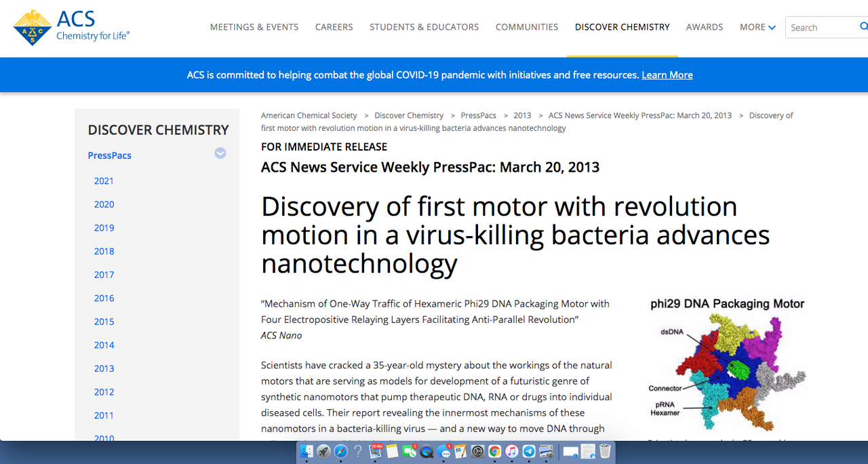Open Notes from the Dock
Screen dimensions: 868x464
(392, 451)
